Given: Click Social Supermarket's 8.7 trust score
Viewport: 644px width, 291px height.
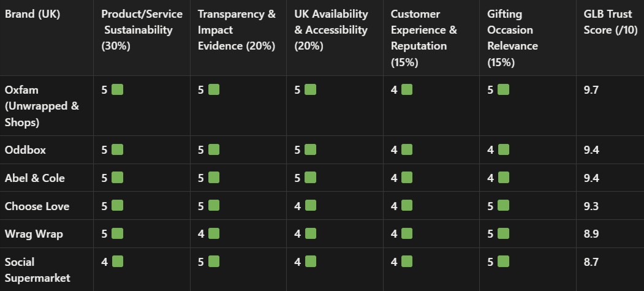Looking at the screenshot, I should point(591,262).
